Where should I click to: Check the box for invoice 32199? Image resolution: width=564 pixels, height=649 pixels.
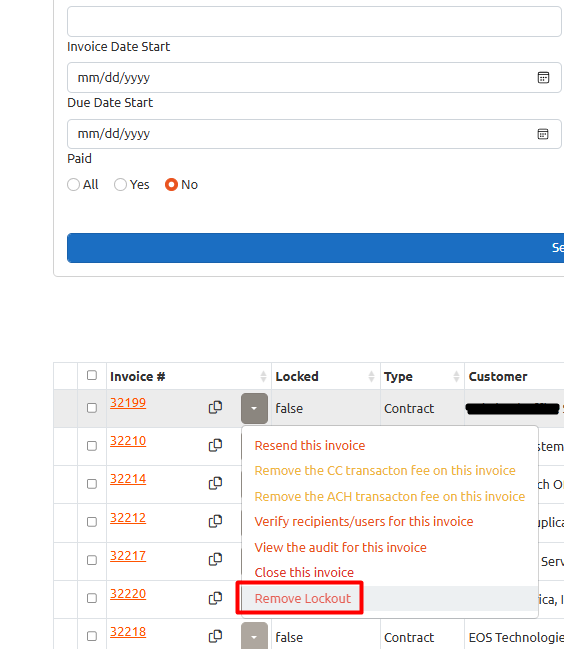pyautogui.click(x=92, y=408)
